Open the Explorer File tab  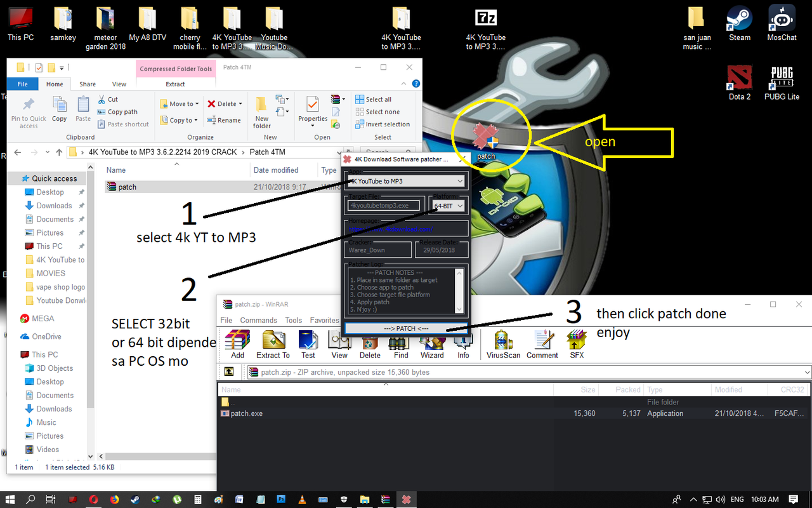click(23, 84)
